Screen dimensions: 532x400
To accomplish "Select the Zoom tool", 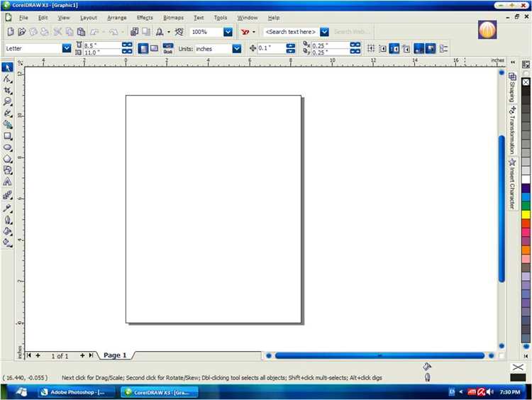I will point(7,101).
